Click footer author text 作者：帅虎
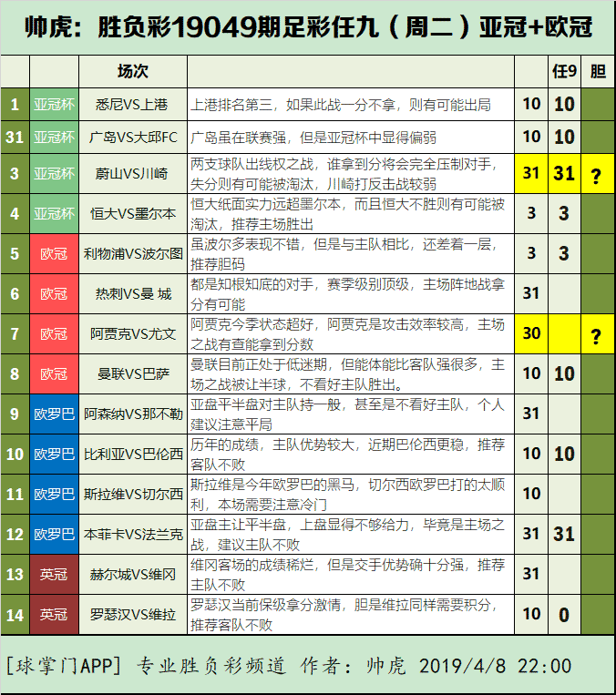616x695 pixels. [x=354, y=666]
